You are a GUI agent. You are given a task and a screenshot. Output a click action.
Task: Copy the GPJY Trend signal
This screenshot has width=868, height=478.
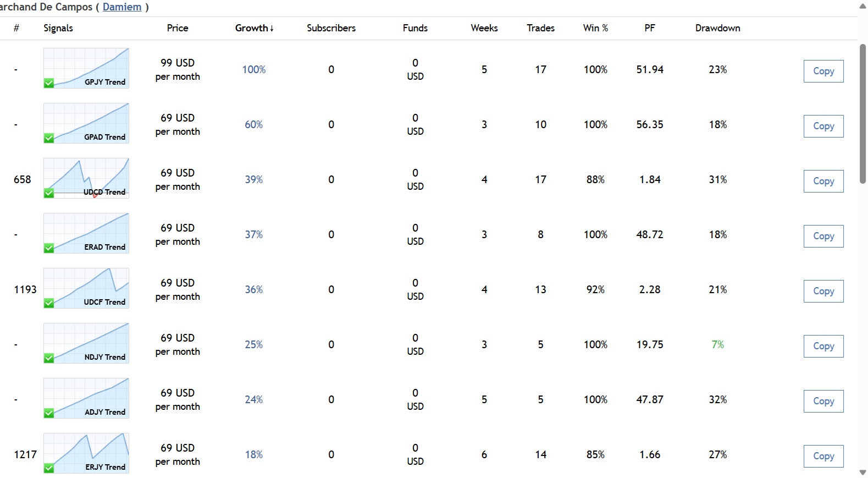pos(823,71)
